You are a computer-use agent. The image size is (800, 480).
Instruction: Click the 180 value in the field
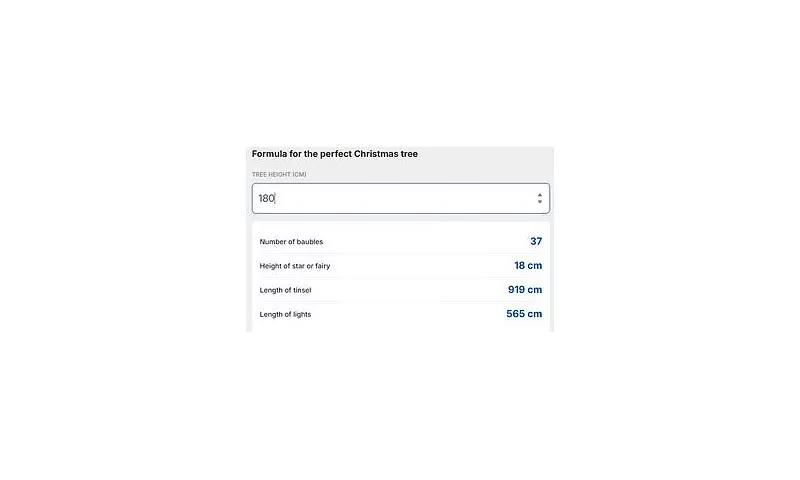coord(266,198)
